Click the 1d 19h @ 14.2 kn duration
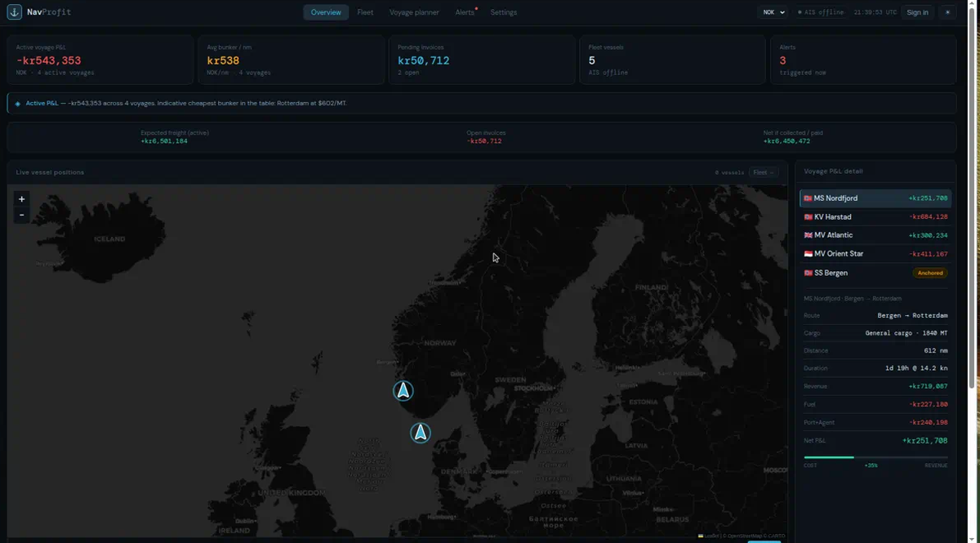This screenshot has height=543, width=980. pyautogui.click(x=916, y=368)
